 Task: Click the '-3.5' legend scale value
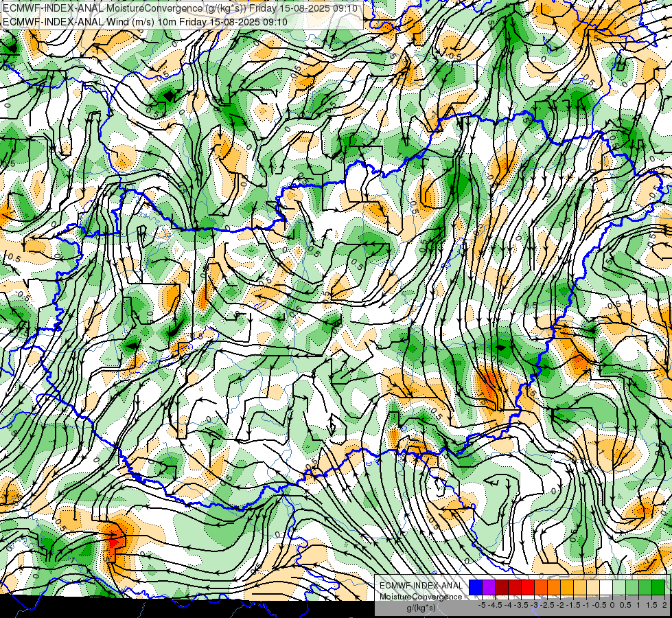pos(521,605)
